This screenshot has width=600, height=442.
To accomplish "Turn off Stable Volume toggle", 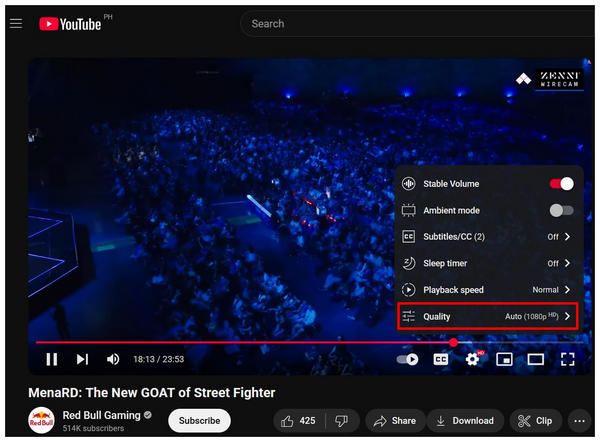I will pyautogui.click(x=561, y=184).
